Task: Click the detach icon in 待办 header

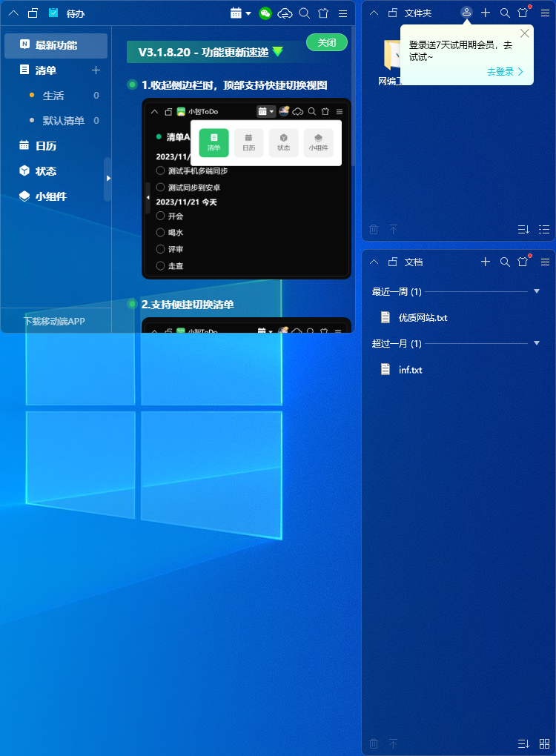Action: tap(33, 13)
